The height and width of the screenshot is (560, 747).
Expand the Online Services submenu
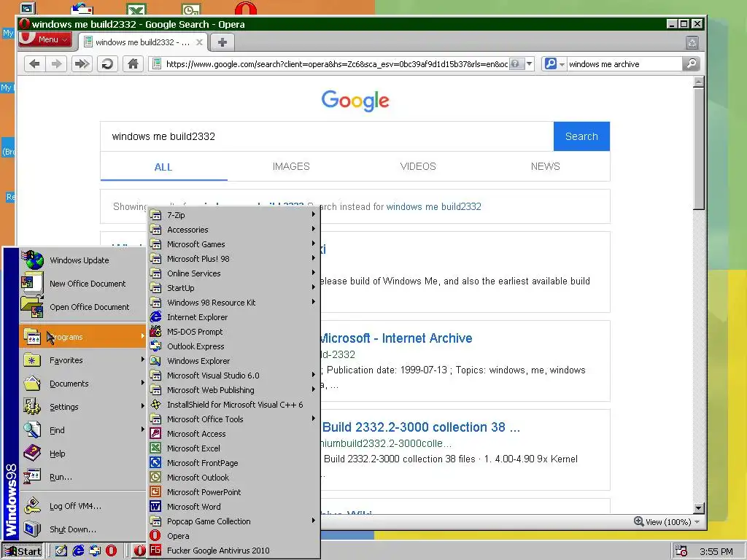tap(233, 273)
